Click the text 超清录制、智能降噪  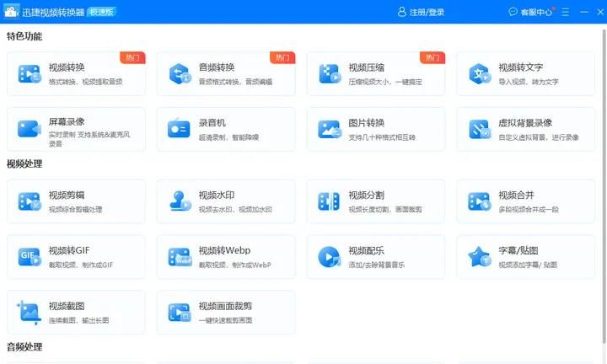pyautogui.click(x=228, y=137)
